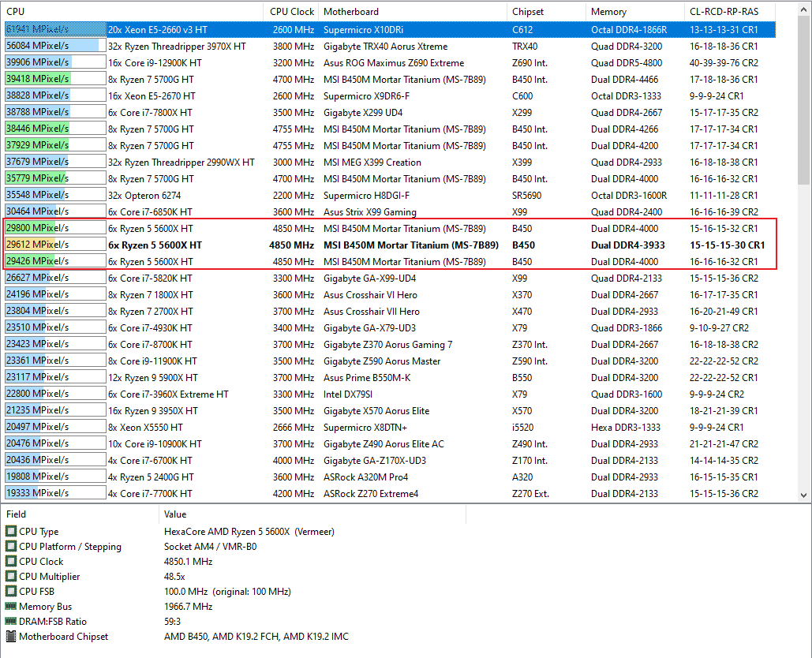Select the 16x Xeon E5-2670 HT row
812x658 pixels.
(x=390, y=95)
